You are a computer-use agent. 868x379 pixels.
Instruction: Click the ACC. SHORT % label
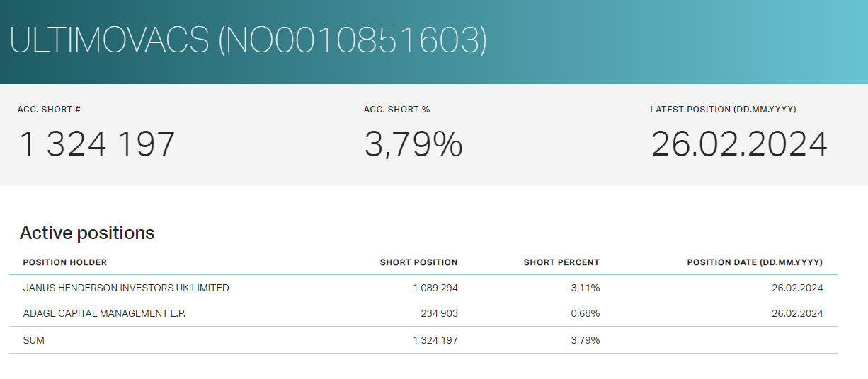(x=397, y=110)
